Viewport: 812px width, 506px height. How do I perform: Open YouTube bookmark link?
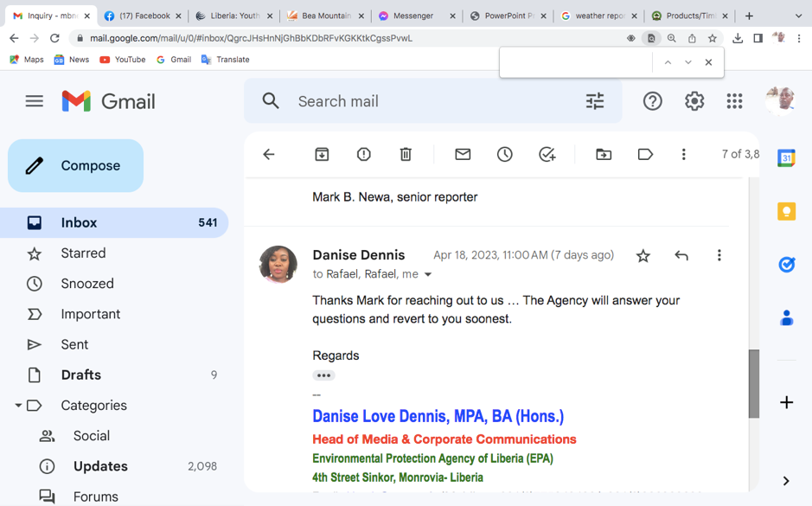point(122,60)
